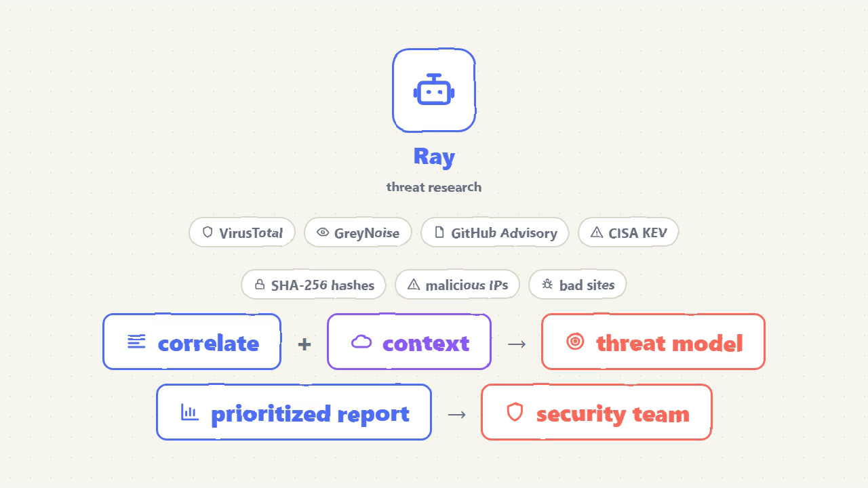Screen dimensions: 868x488
Task: Click the bar chart icon in prioritized report
Action: [x=190, y=411]
